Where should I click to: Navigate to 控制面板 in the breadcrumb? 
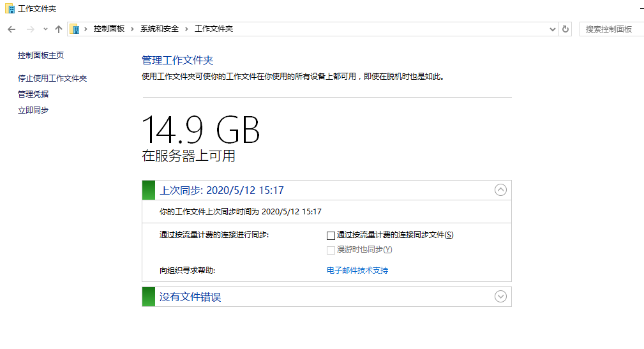pos(109,29)
